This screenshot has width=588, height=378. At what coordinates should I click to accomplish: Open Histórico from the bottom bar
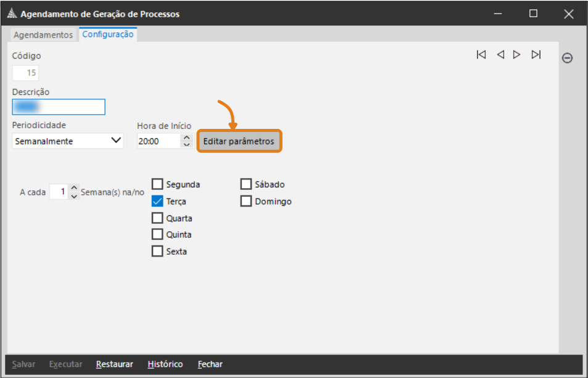point(165,364)
